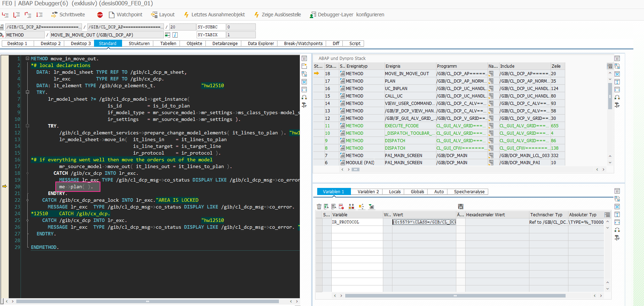Click the save disk icon in variables toolbar
The image size is (644, 306).
tap(461, 206)
